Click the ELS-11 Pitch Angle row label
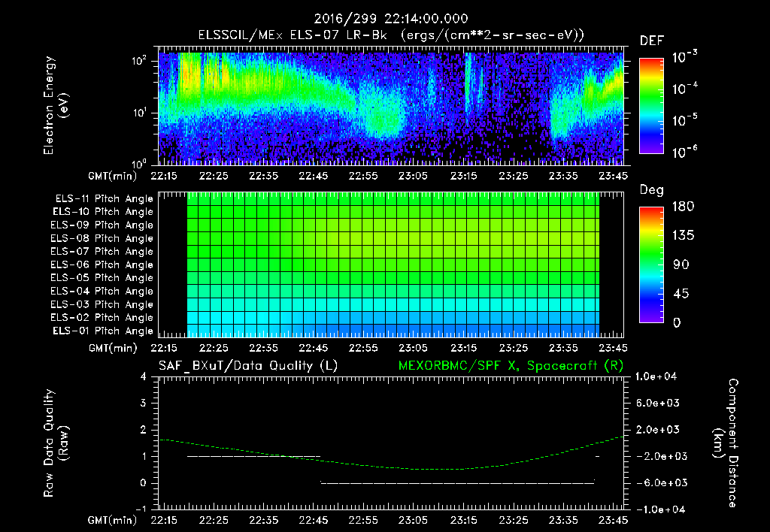Screen dimensions: 770x532 pos(104,199)
